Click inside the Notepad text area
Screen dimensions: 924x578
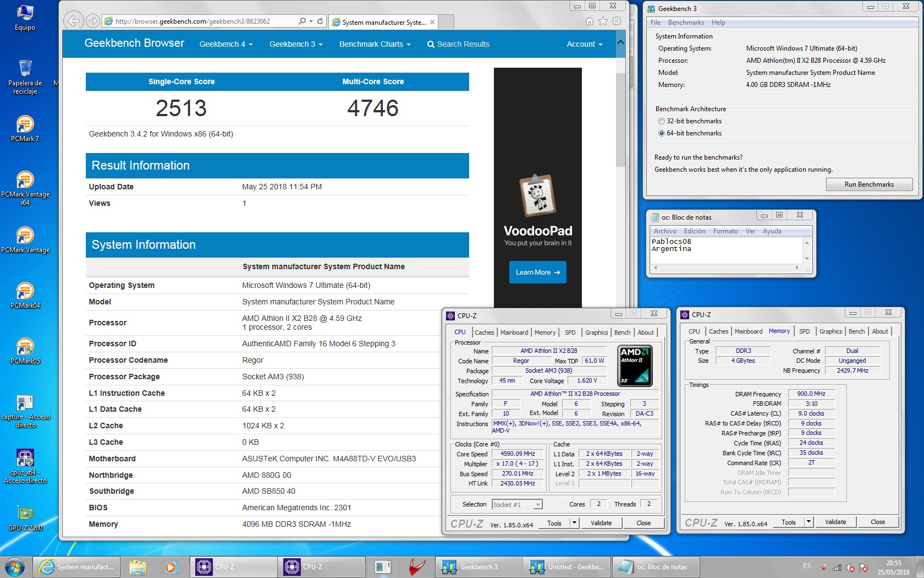pos(726,250)
